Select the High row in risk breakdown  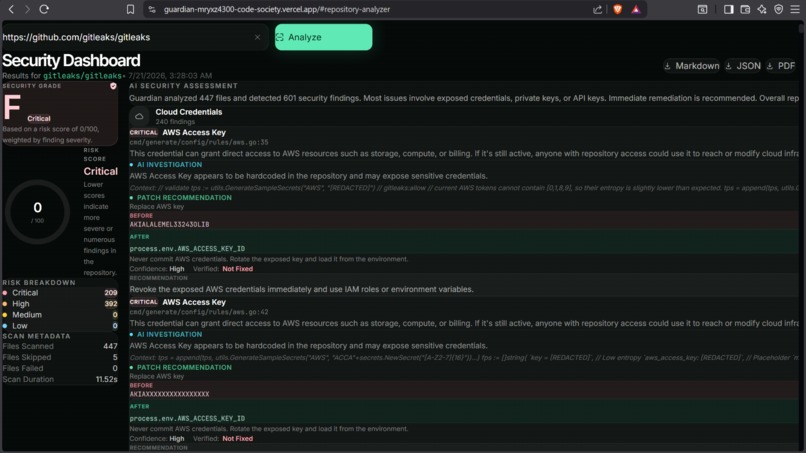[x=60, y=303]
